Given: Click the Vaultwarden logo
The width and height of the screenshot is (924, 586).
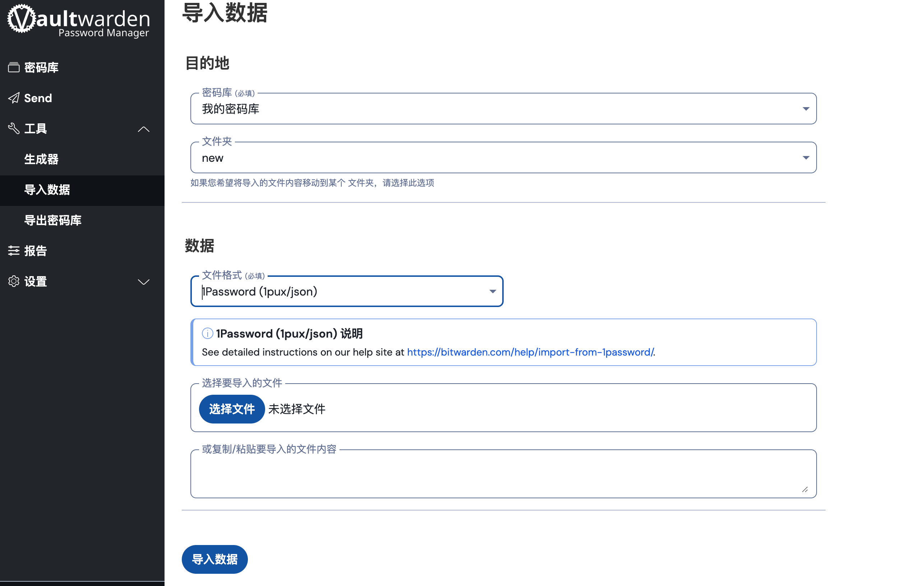Looking at the screenshot, I should pyautogui.click(x=79, y=21).
